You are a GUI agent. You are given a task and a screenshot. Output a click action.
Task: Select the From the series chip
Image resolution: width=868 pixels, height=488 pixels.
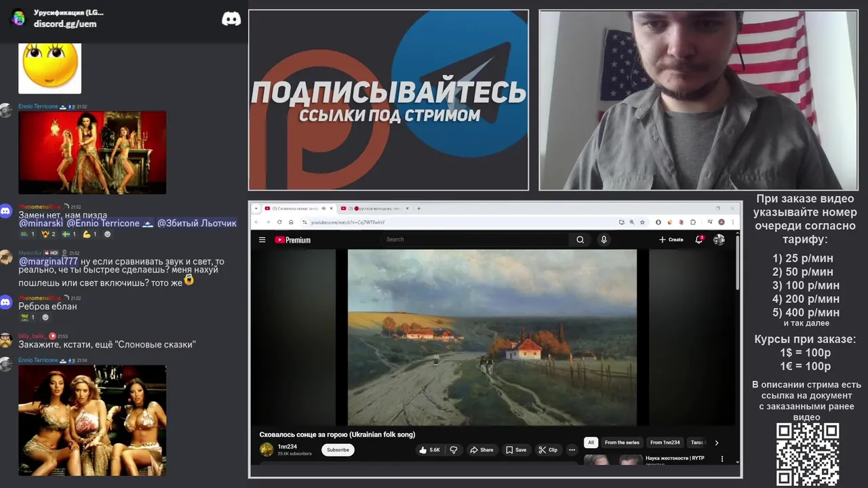(622, 443)
